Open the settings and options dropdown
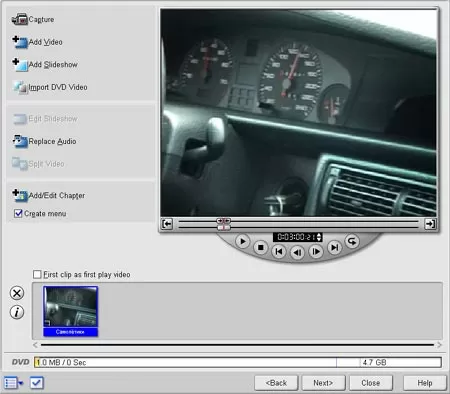This screenshot has height=394, width=450. pos(13,383)
